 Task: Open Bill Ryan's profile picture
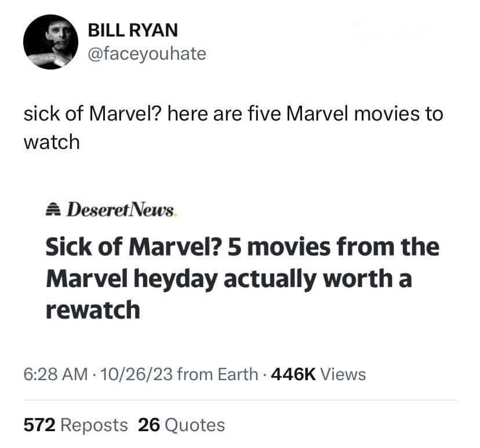pos(50,42)
